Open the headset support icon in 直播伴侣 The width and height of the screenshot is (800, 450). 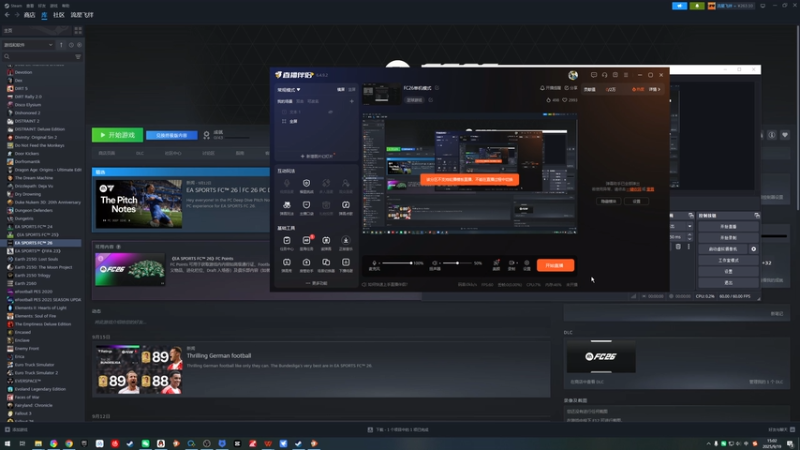[x=605, y=75]
